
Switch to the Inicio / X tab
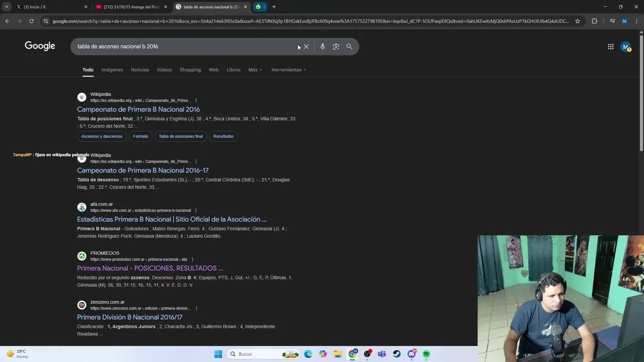pos(50,7)
